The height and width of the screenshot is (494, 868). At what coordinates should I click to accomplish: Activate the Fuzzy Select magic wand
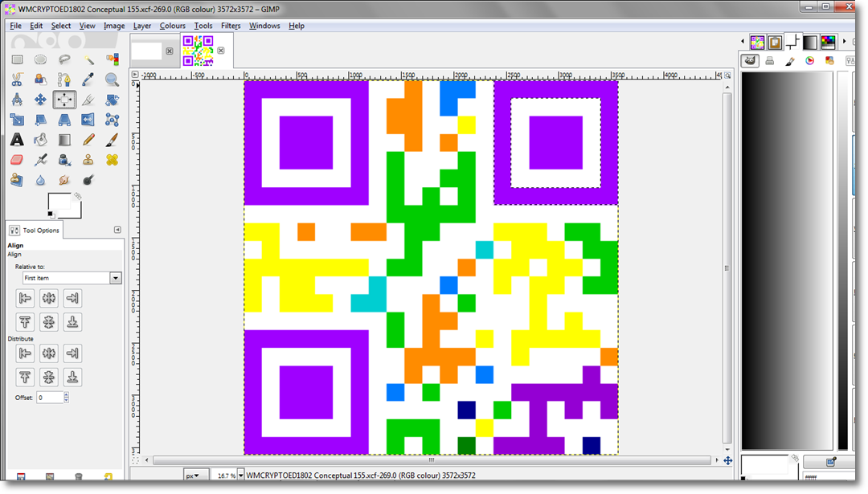tap(88, 59)
